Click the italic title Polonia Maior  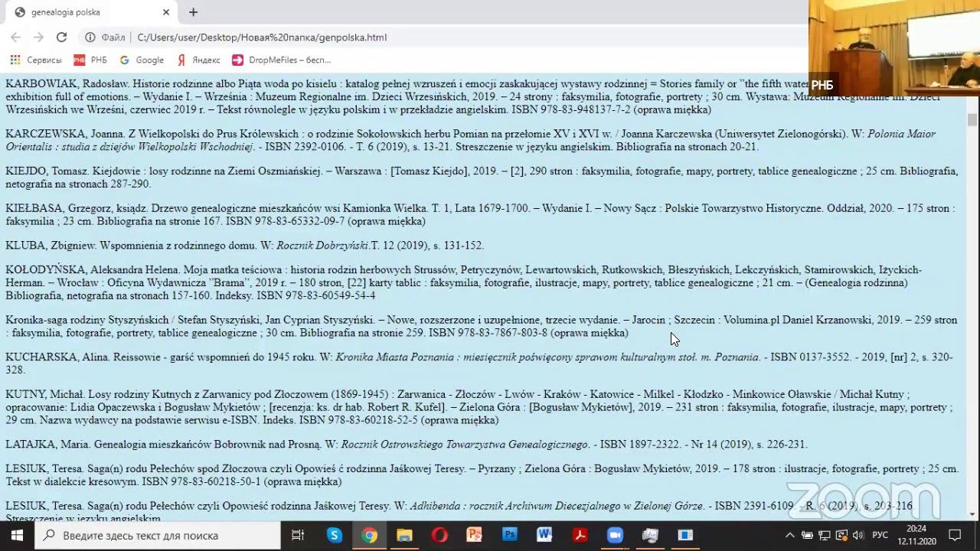(901, 134)
